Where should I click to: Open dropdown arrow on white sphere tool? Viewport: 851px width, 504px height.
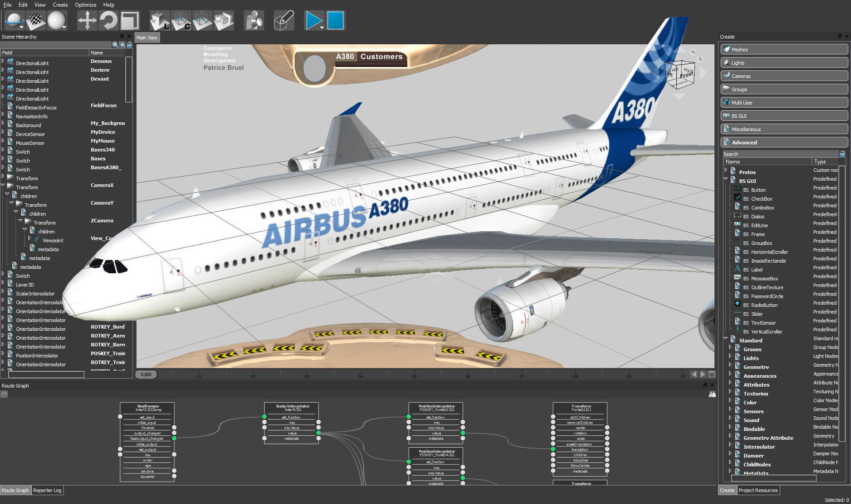point(64,27)
